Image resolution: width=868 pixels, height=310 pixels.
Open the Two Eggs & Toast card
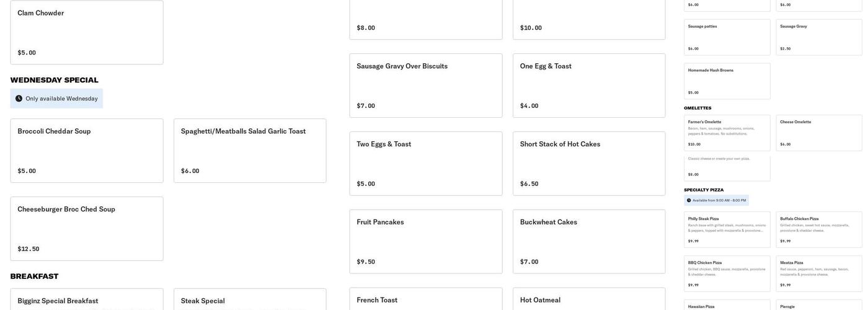[x=426, y=164]
